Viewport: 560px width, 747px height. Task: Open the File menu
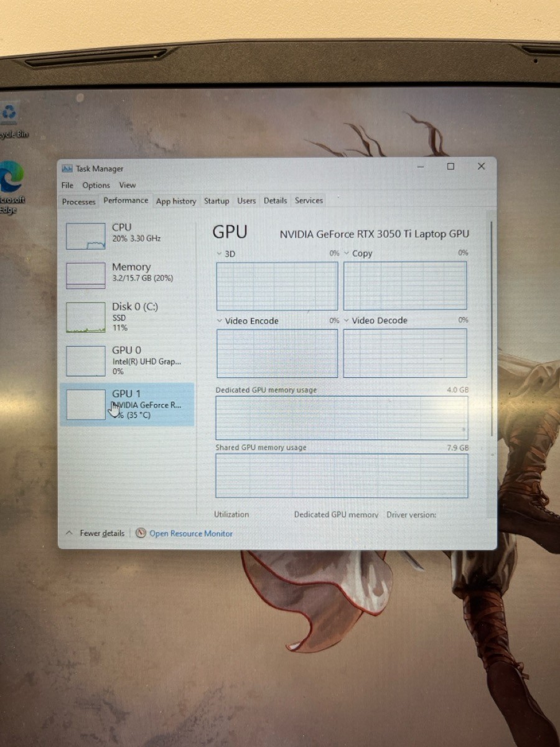pos(67,186)
